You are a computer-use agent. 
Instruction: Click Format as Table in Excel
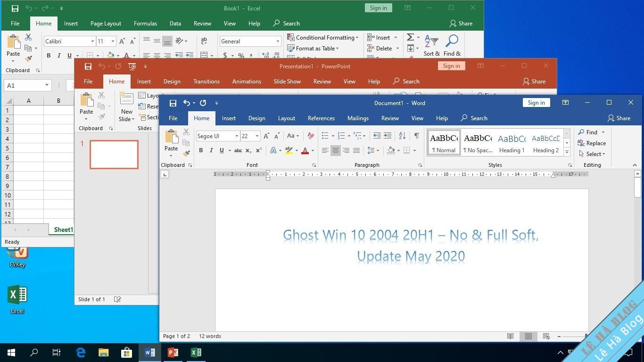pos(313,49)
